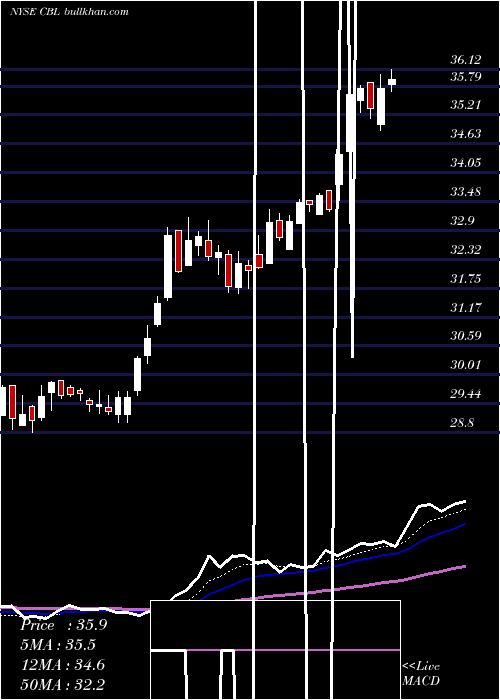Click the 31.75 price axis label

465,279
